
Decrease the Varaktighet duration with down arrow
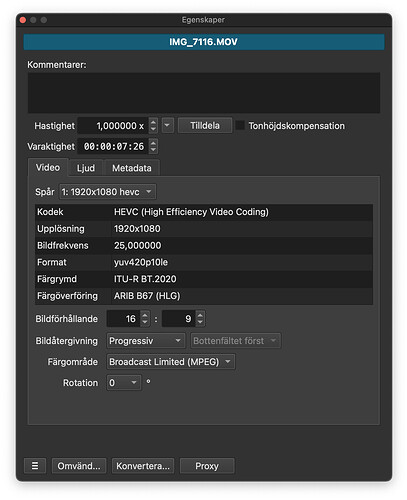[x=153, y=150]
